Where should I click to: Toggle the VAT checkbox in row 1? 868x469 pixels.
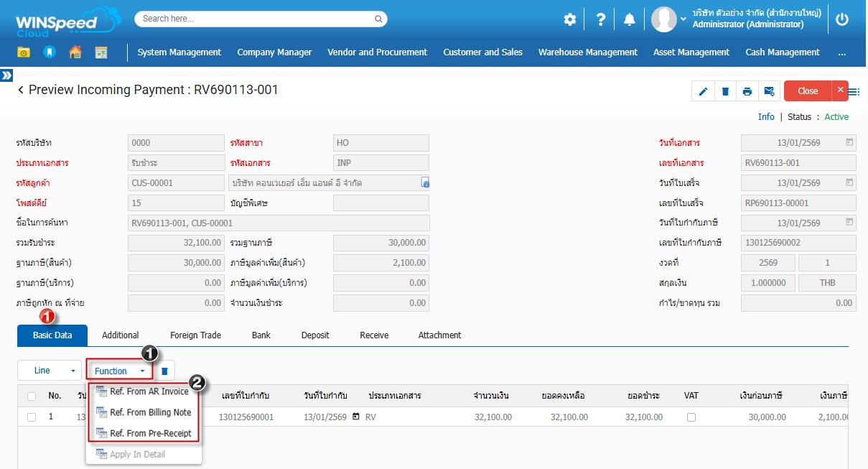pos(691,417)
